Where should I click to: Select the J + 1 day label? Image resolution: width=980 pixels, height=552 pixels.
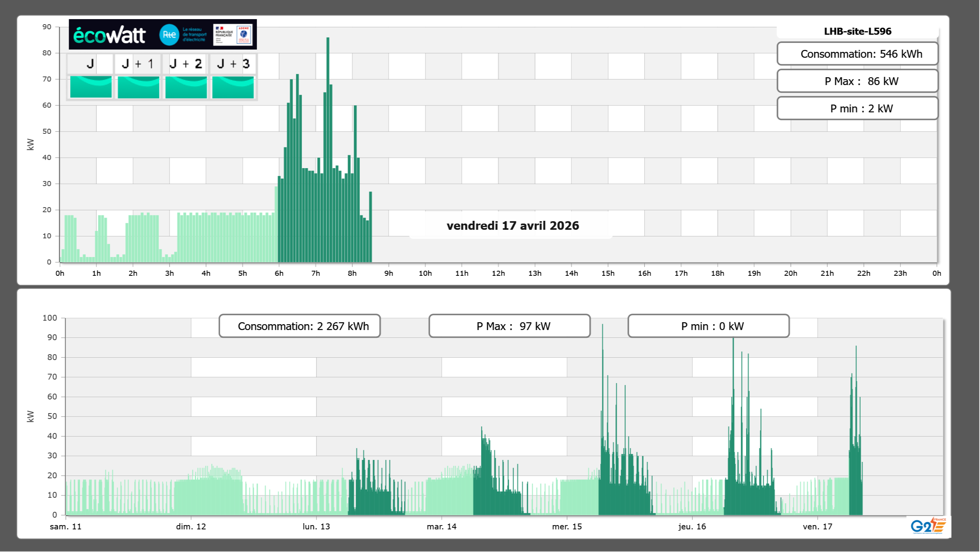(x=138, y=64)
